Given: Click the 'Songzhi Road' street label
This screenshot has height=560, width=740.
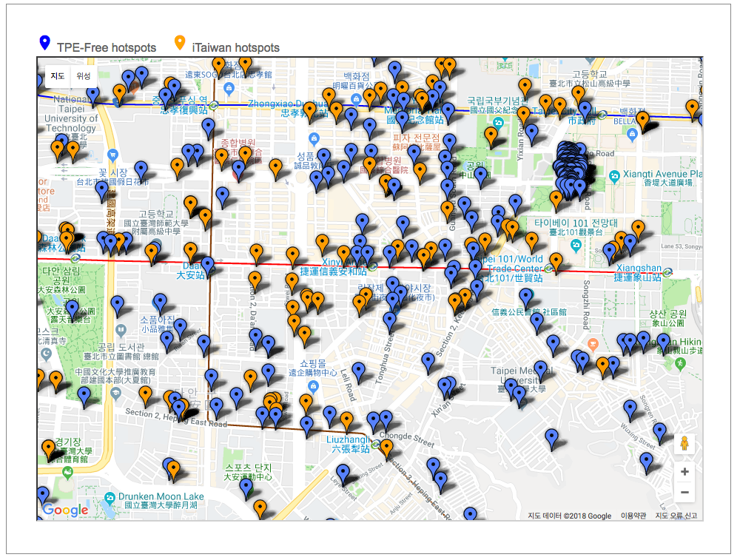Looking at the screenshot, I should pyautogui.click(x=586, y=305).
